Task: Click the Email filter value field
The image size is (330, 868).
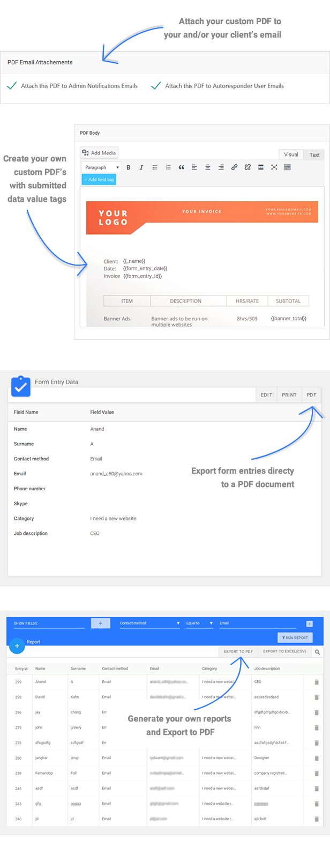Action: 257,623
